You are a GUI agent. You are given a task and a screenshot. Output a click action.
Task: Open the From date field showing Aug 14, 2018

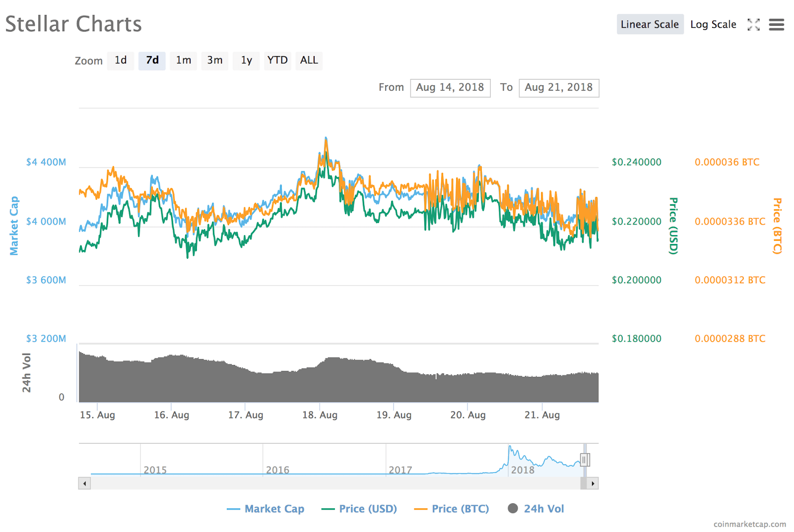[x=450, y=88]
